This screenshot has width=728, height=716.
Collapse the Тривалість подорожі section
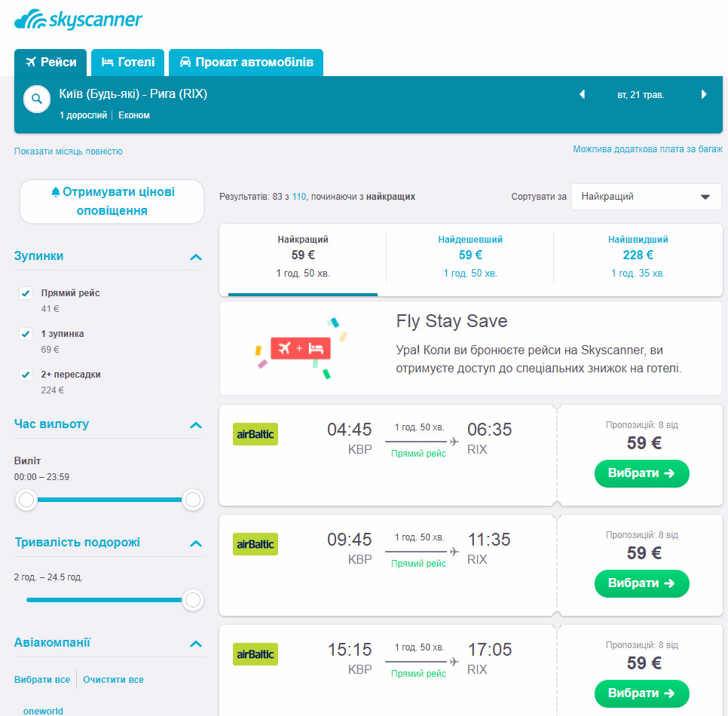point(196,543)
